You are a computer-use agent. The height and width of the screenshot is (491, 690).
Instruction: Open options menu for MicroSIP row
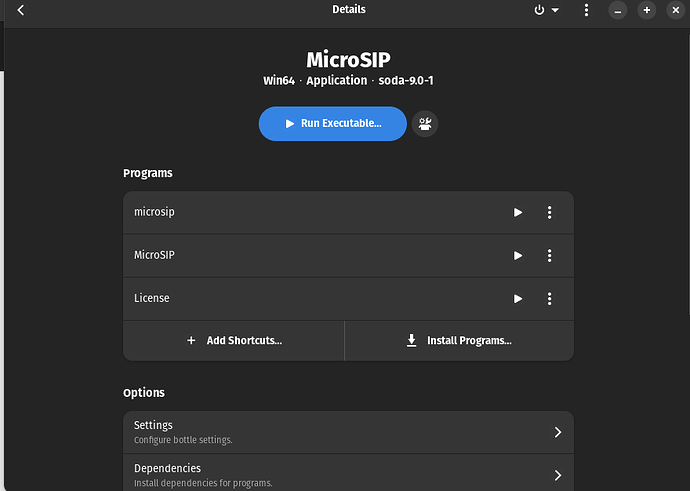click(x=549, y=256)
